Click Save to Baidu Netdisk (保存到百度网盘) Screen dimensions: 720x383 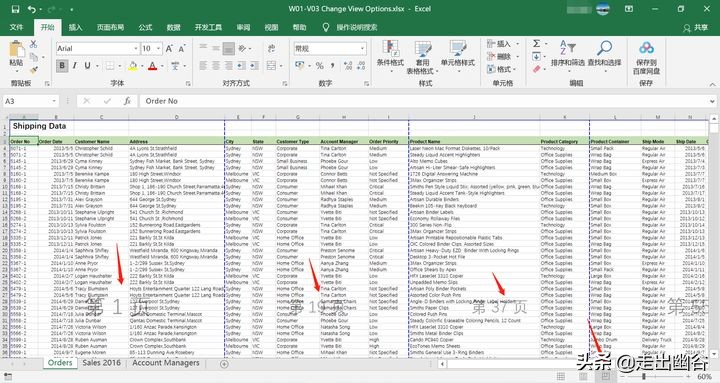click(x=646, y=57)
